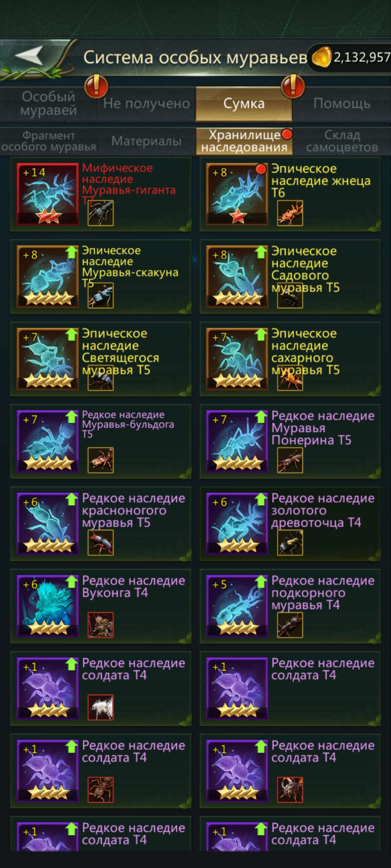Open the Помощь tab
The height and width of the screenshot is (868, 391).
[x=342, y=104]
